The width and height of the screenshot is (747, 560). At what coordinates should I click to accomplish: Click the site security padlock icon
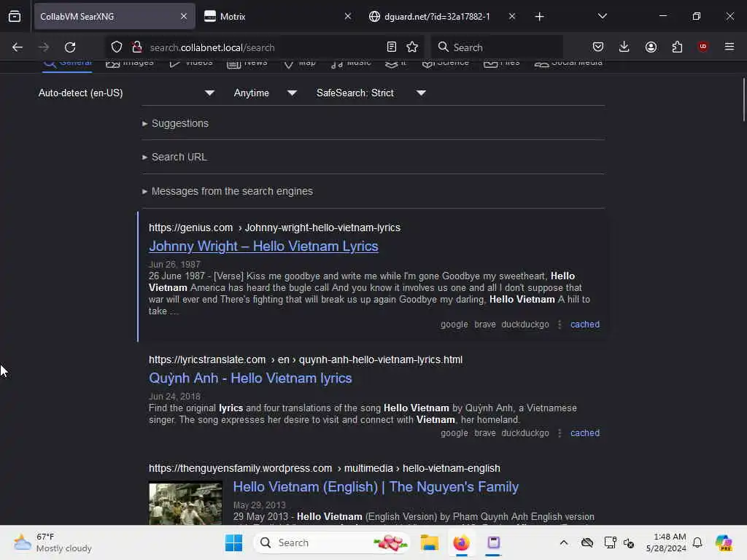tap(137, 47)
